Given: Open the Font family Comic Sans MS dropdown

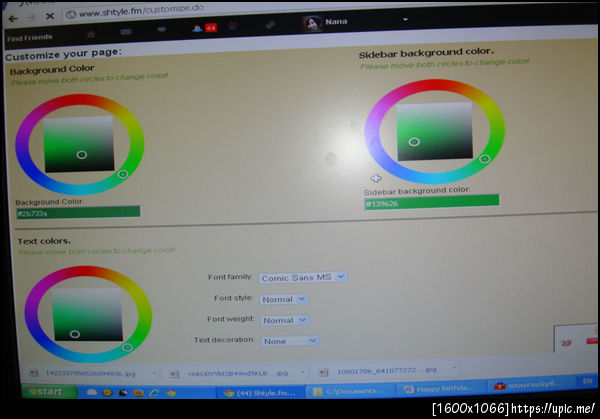Looking at the screenshot, I should coord(303,277).
